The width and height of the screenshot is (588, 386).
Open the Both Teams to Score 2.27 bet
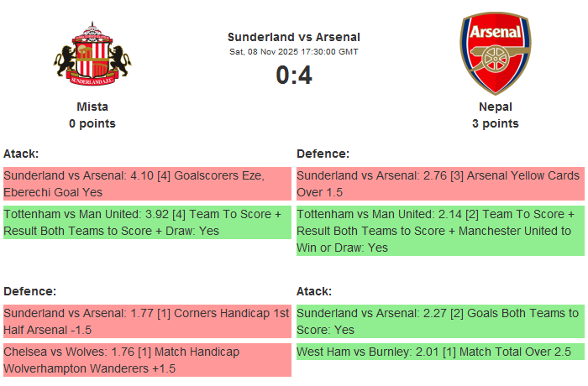point(440,321)
